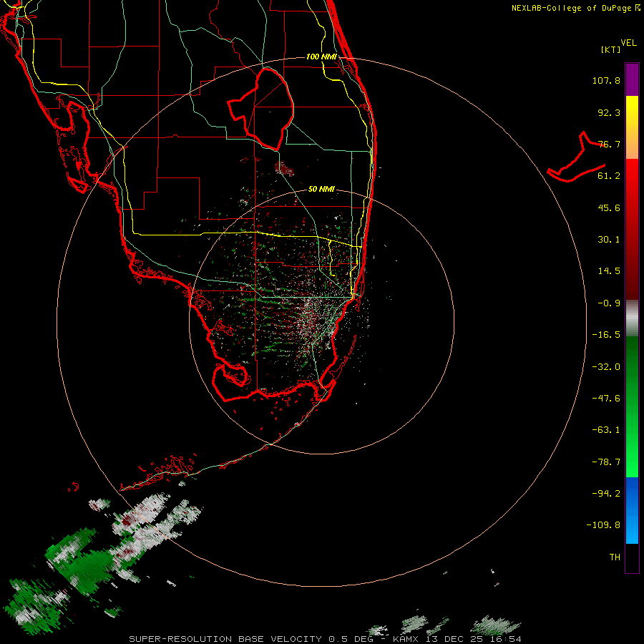Click the purple segment of the velocity color bar
The width and height of the screenshot is (644, 644).
[632, 79]
